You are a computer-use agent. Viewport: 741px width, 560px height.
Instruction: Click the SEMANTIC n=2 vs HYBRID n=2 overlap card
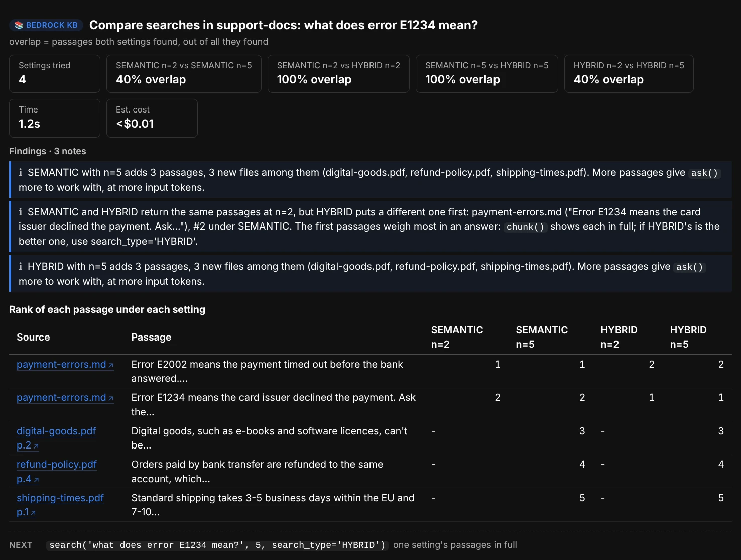(x=338, y=74)
